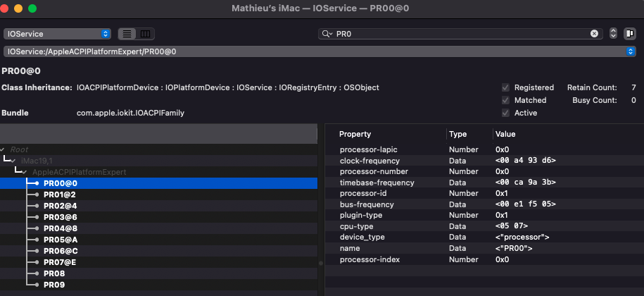The image size is (644, 296).
Task: Select the processor-index property row
Action: 485,259
